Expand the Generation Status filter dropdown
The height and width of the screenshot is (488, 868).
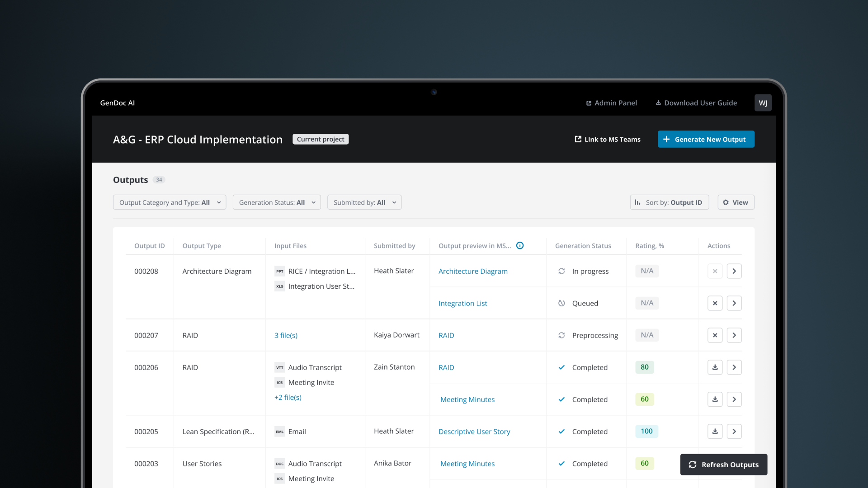[277, 202]
